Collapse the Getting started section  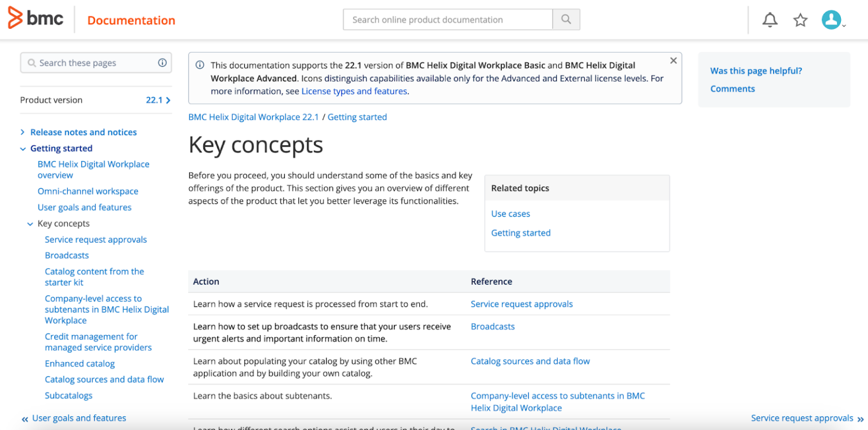click(23, 148)
